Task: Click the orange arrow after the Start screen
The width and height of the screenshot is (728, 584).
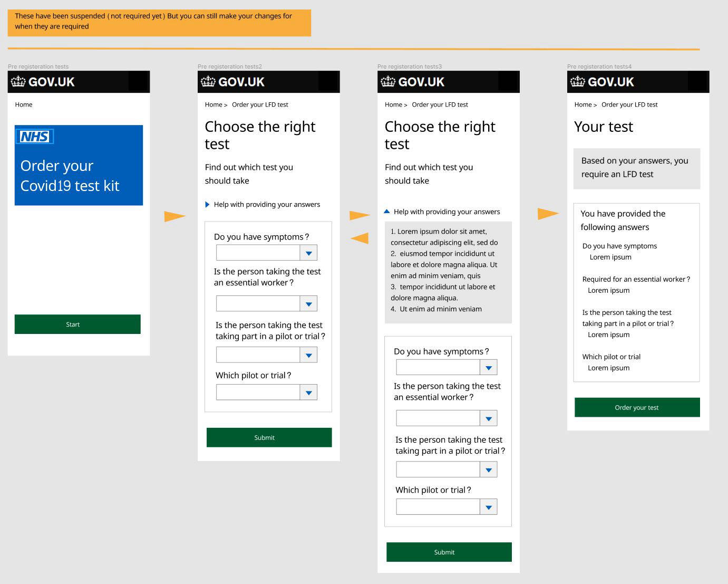Action: click(174, 216)
